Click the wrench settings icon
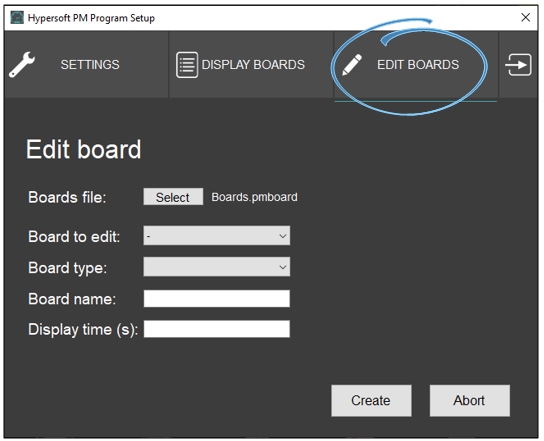 (22, 65)
